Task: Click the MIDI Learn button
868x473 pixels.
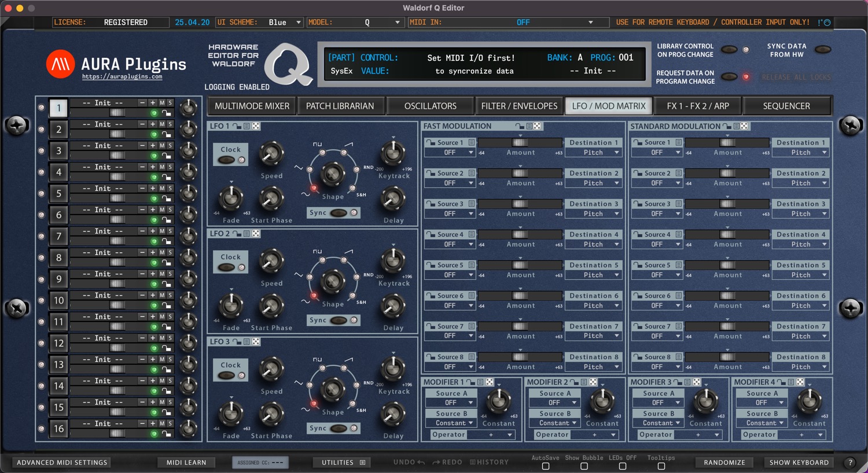Action: (x=186, y=463)
